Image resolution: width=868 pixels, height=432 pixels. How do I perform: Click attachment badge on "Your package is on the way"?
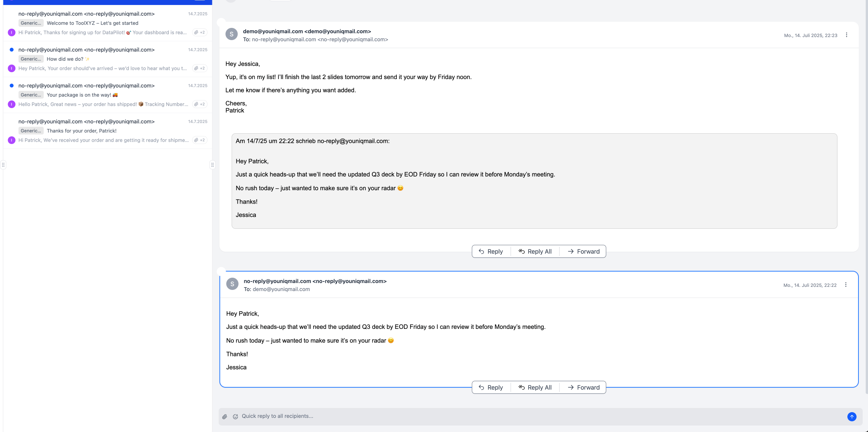pos(199,104)
